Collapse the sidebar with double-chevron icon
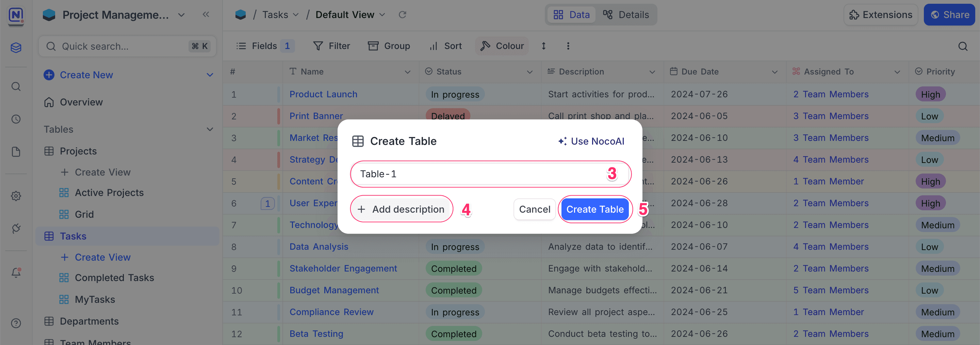This screenshot has height=345, width=980. click(206, 14)
